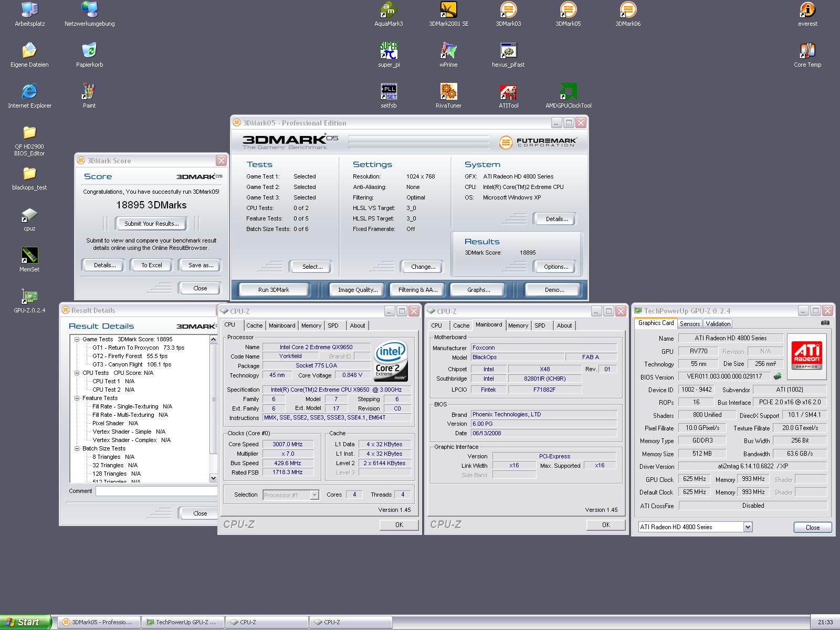The height and width of the screenshot is (630, 840).
Task: Launch the wPrime shortcut
Action: [448, 55]
